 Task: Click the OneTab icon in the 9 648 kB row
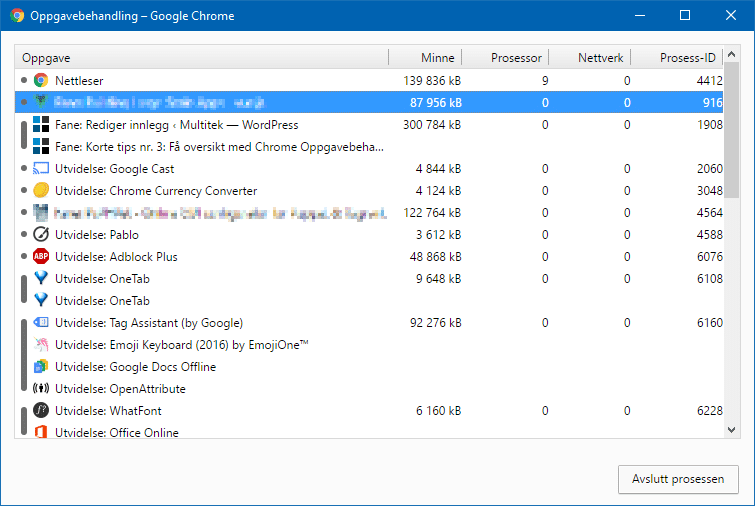[41, 278]
